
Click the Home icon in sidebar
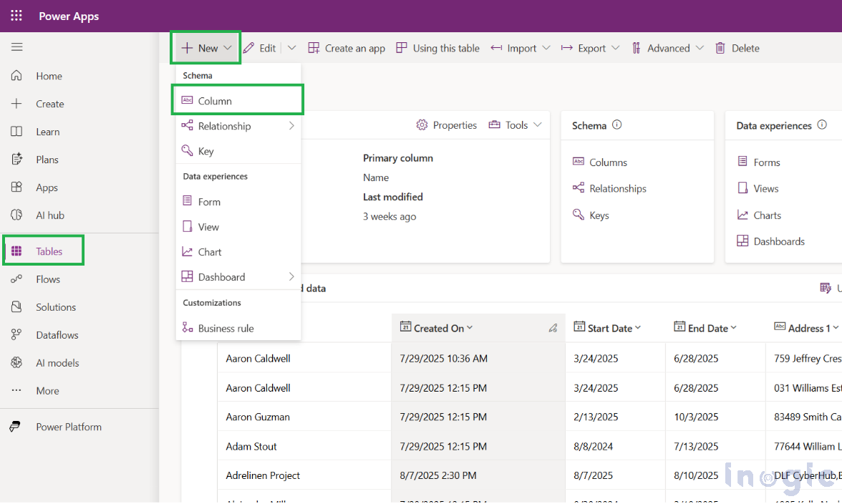(x=16, y=76)
